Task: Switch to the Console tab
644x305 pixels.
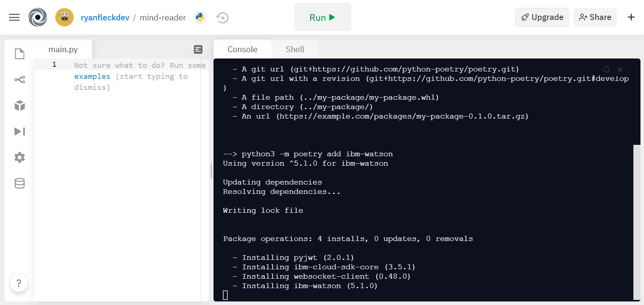Action: pos(243,49)
